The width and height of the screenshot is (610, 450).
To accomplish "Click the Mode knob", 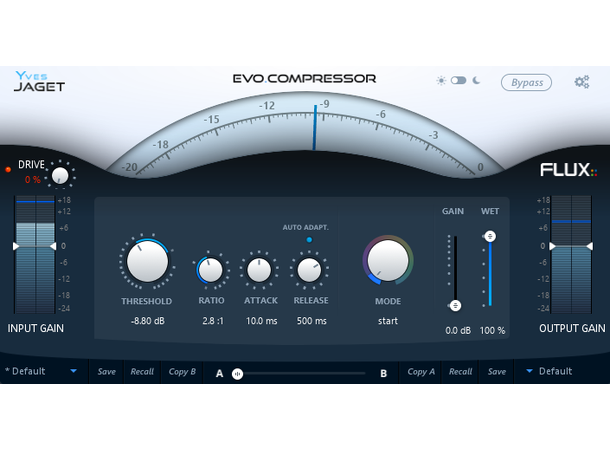I will pyautogui.click(x=388, y=260).
